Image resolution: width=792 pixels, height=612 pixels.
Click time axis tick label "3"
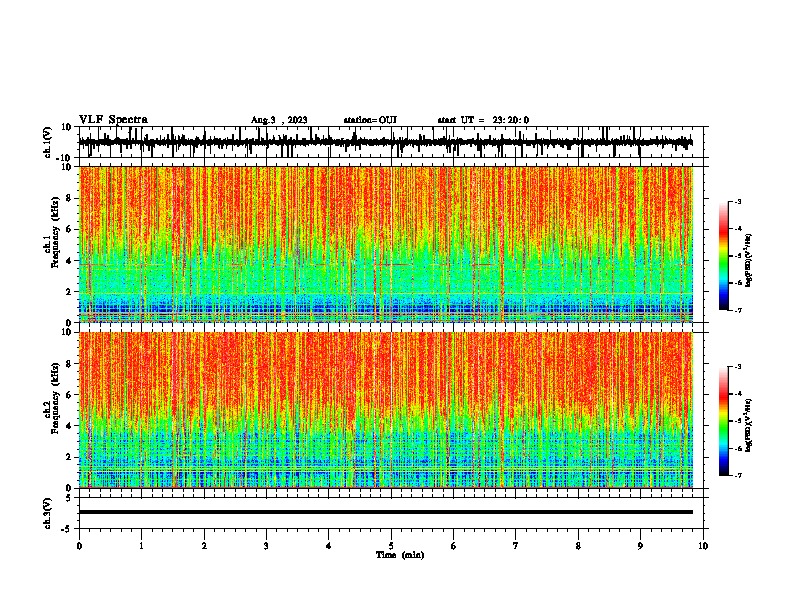[x=266, y=546]
